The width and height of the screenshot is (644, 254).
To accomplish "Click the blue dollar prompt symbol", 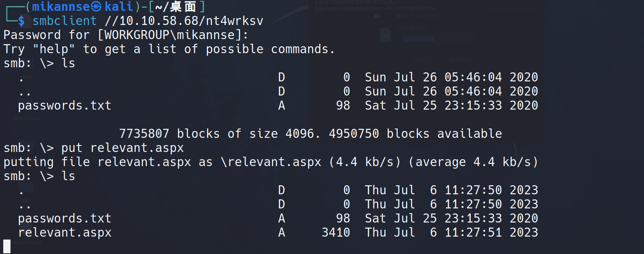I will (x=21, y=21).
